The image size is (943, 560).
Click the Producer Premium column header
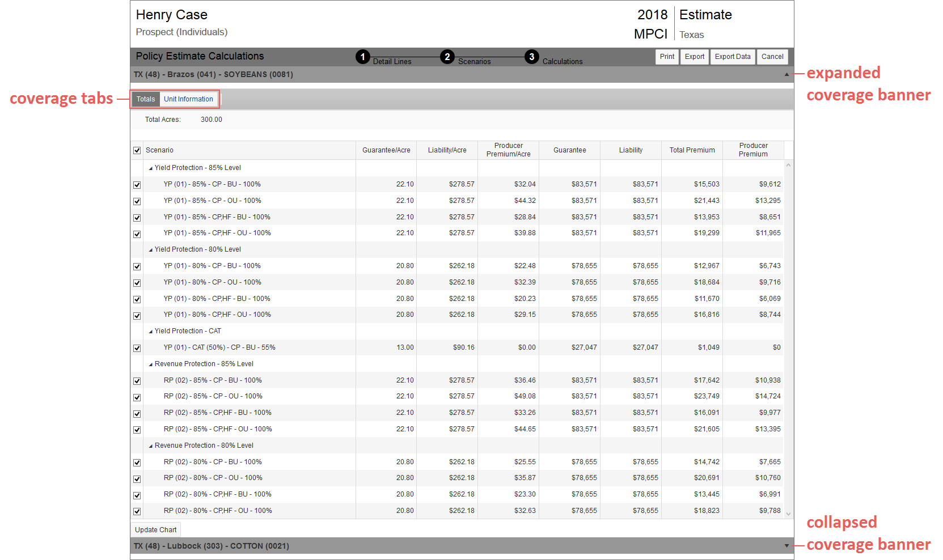754,150
